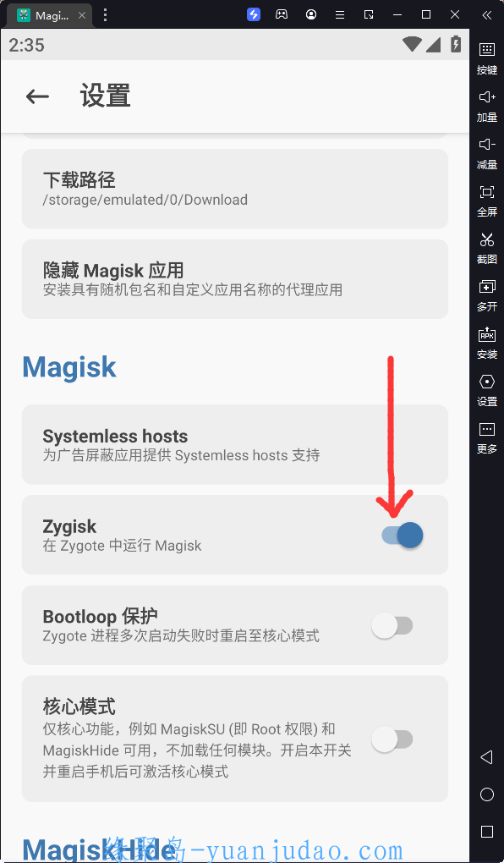Expand the 更多 more tools panel

tap(487, 437)
